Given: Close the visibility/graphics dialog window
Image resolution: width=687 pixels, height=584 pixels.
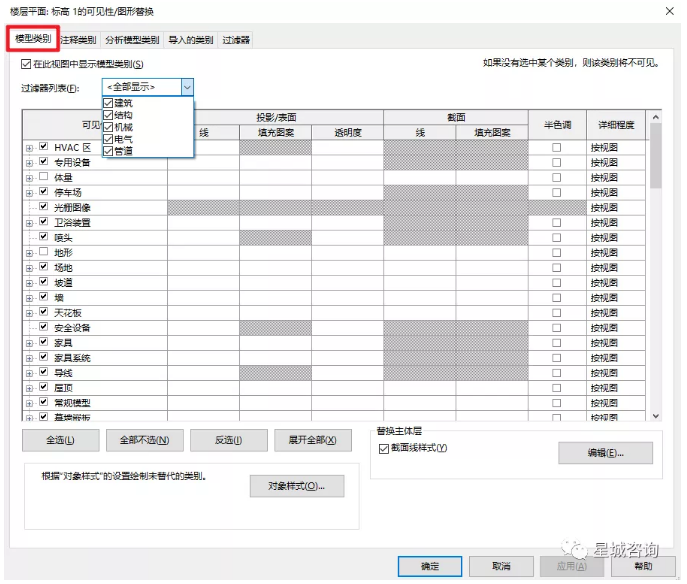Looking at the screenshot, I should pyautogui.click(x=669, y=11).
